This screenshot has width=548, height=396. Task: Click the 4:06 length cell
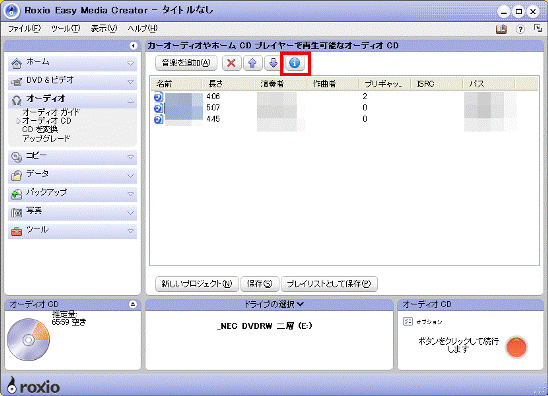tap(213, 96)
